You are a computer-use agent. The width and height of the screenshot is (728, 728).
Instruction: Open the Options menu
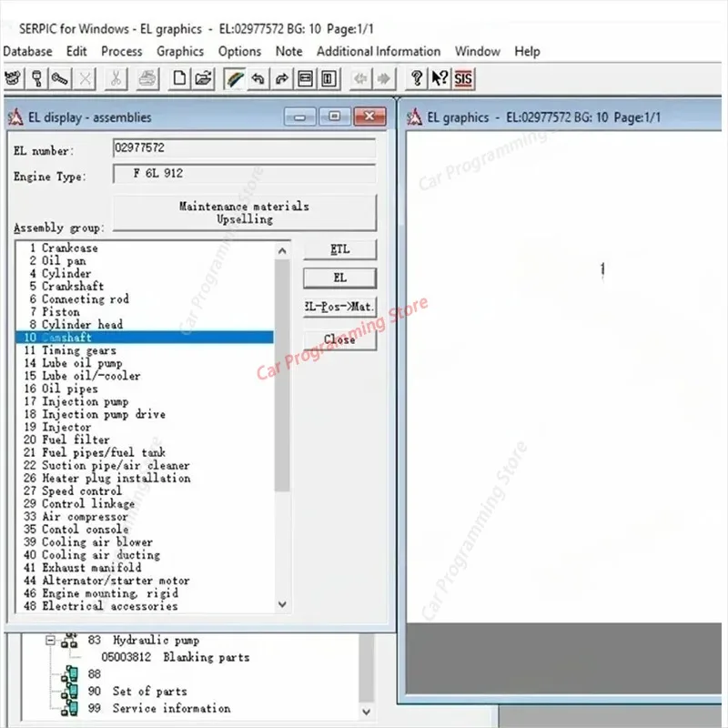point(239,51)
